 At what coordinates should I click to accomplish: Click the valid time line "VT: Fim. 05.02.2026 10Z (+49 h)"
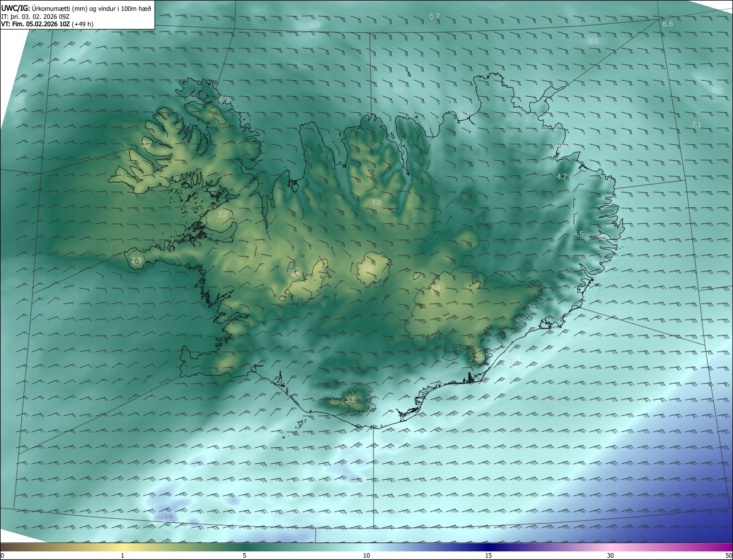(x=48, y=24)
